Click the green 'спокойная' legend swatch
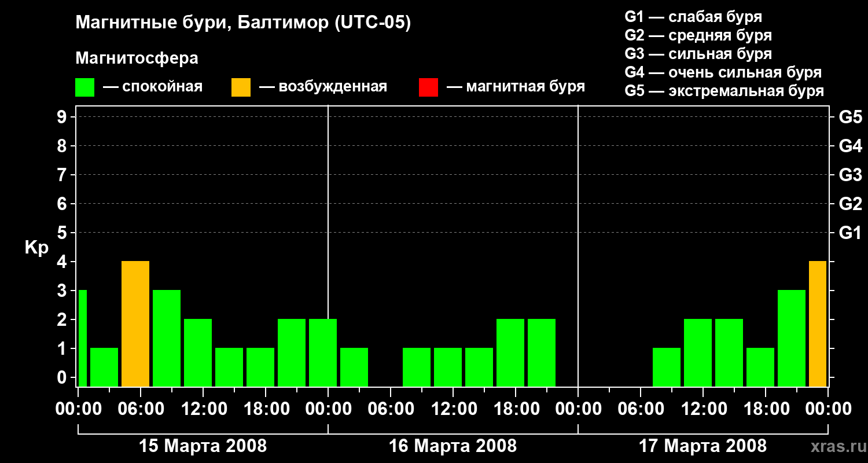The height and width of the screenshot is (463, 868). (x=85, y=87)
